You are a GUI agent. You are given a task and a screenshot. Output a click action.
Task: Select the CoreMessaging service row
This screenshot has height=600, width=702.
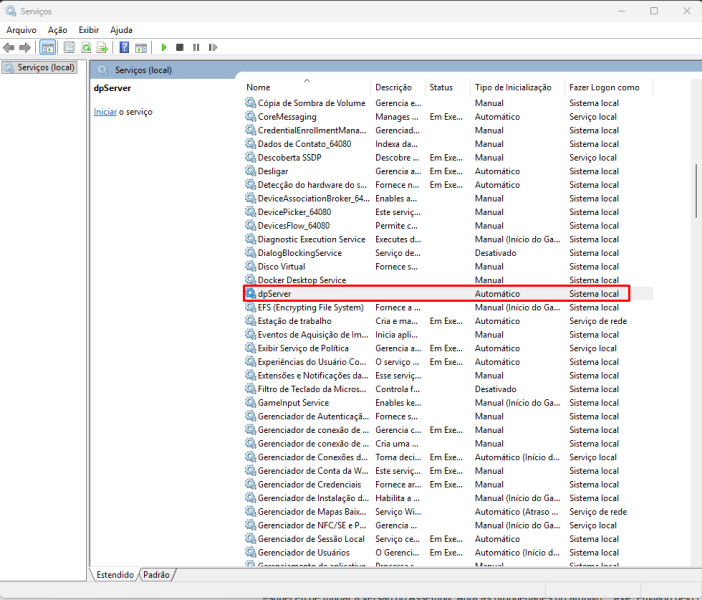(448, 117)
